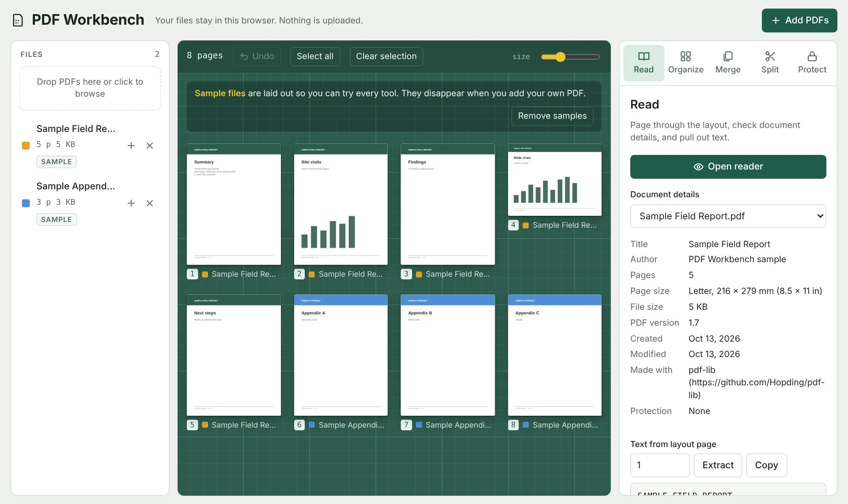Click Sample Field Re... file name in Files list

click(x=76, y=129)
